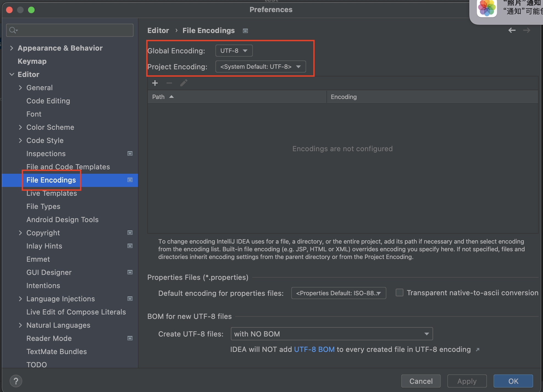The height and width of the screenshot is (392, 543).
Task: Click the settings search field
Action: coord(70,30)
